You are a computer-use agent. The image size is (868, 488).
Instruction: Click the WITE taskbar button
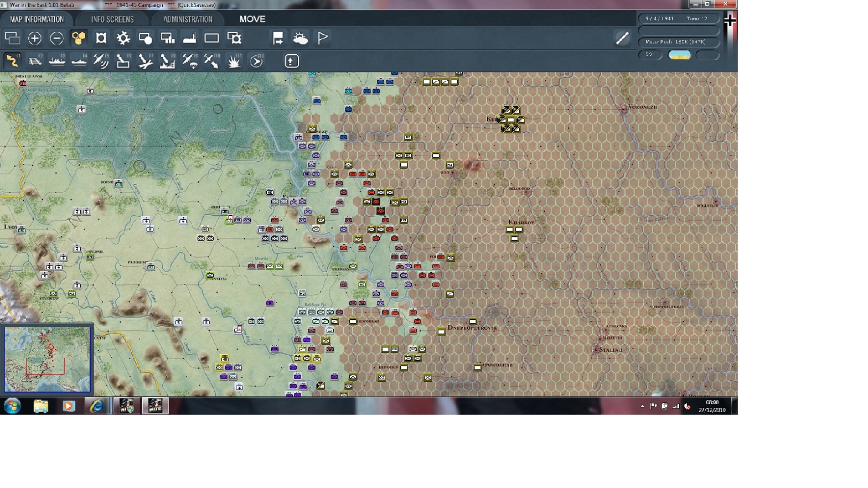point(155,406)
